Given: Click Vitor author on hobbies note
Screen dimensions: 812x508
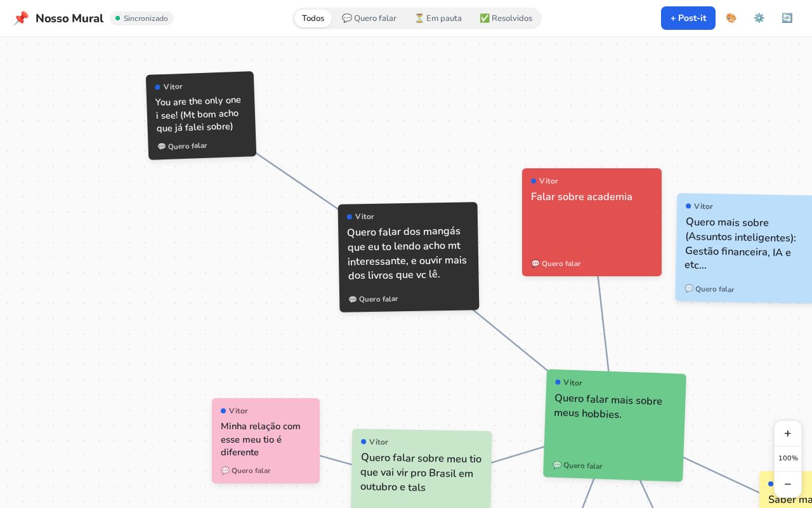Looking at the screenshot, I should pyautogui.click(x=569, y=382).
